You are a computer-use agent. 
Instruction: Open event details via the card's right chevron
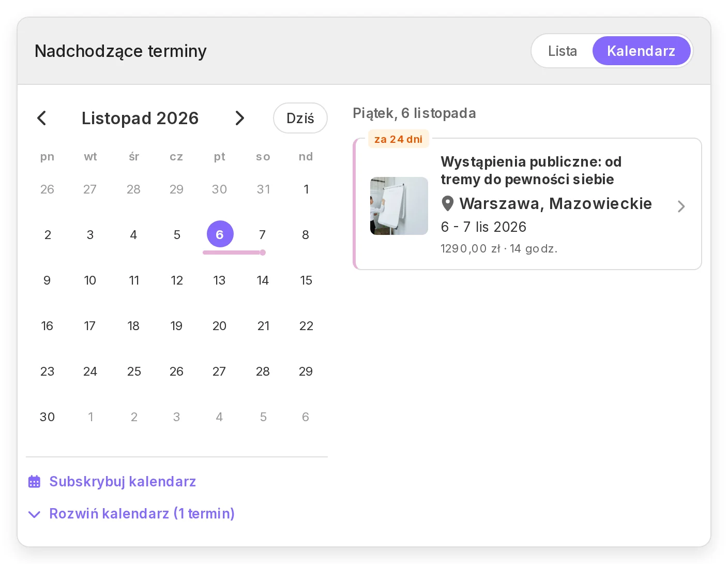[681, 206]
